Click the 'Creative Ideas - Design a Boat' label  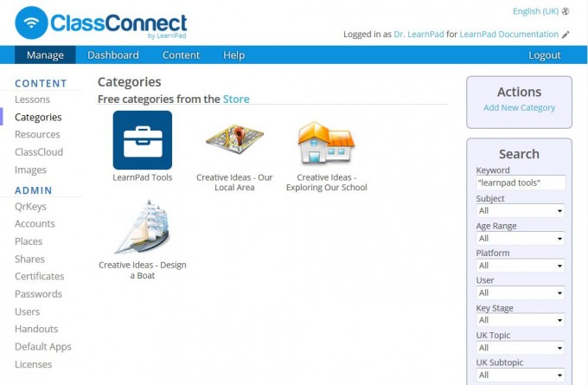click(143, 270)
